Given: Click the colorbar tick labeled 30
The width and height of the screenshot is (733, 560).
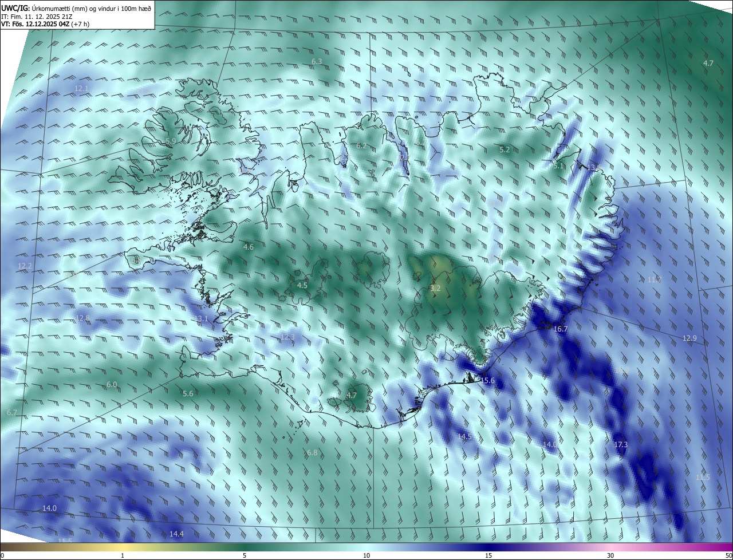Looking at the screenshot, I should [x=610, y=555].
